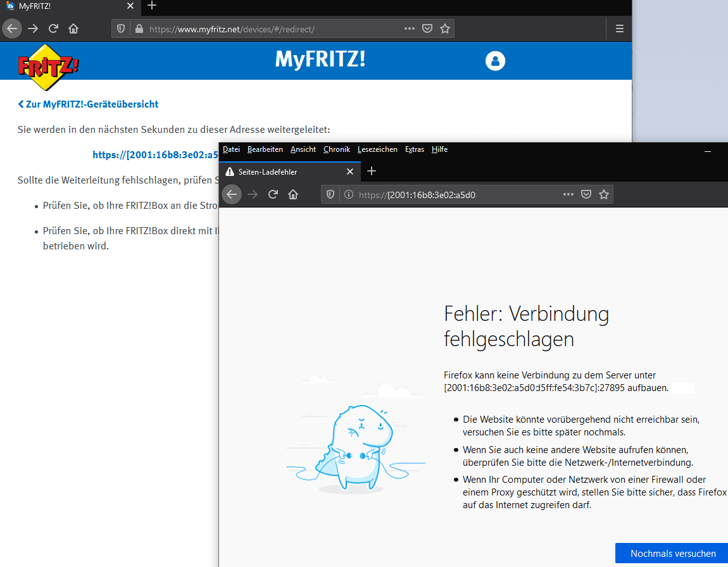View site security padlock for myfritz.net
The width and height of the screenshot is (728, 567).
tap(139, 28)
